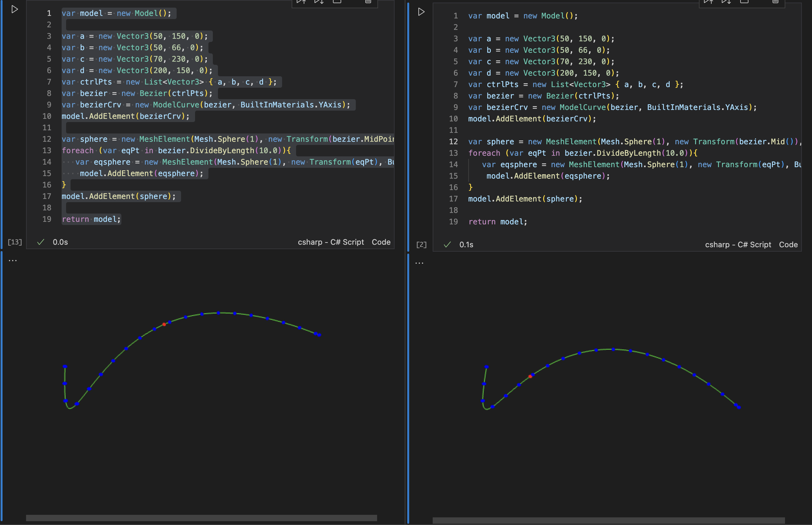Open the csharp - C# Script language picker

[x=331, y=242]
